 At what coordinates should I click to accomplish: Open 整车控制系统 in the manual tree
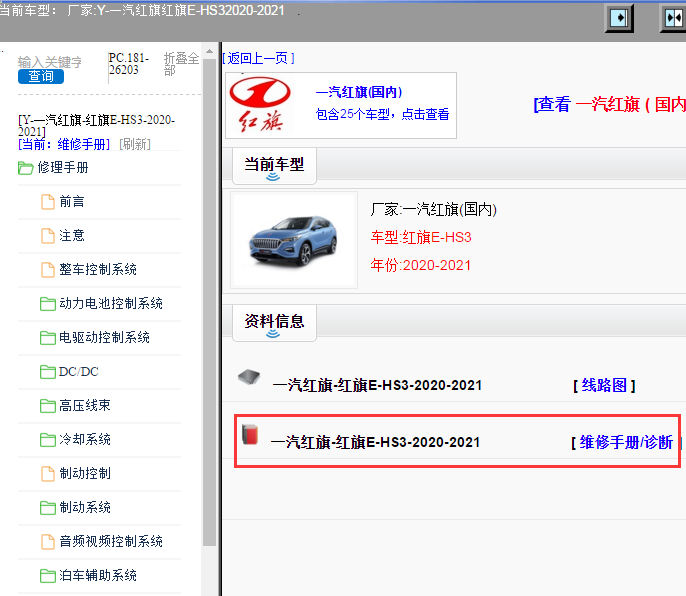(98, 270)
